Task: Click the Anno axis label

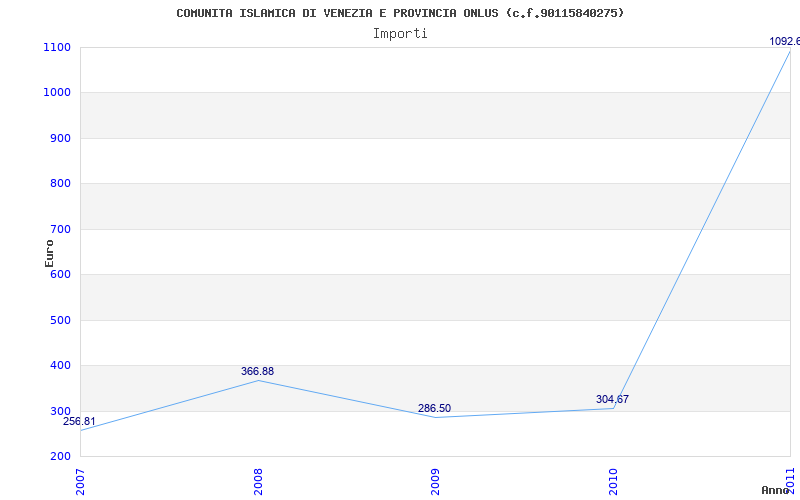Action: point(776,490)
